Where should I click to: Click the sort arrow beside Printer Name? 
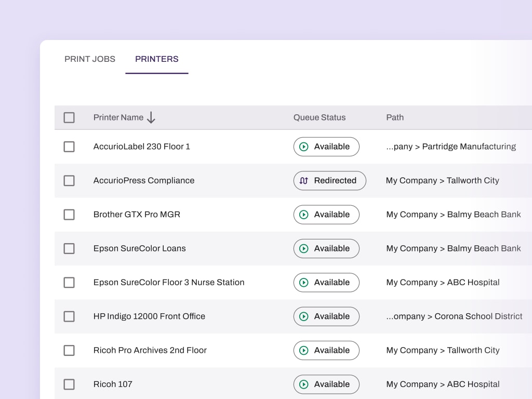[151, 117]
